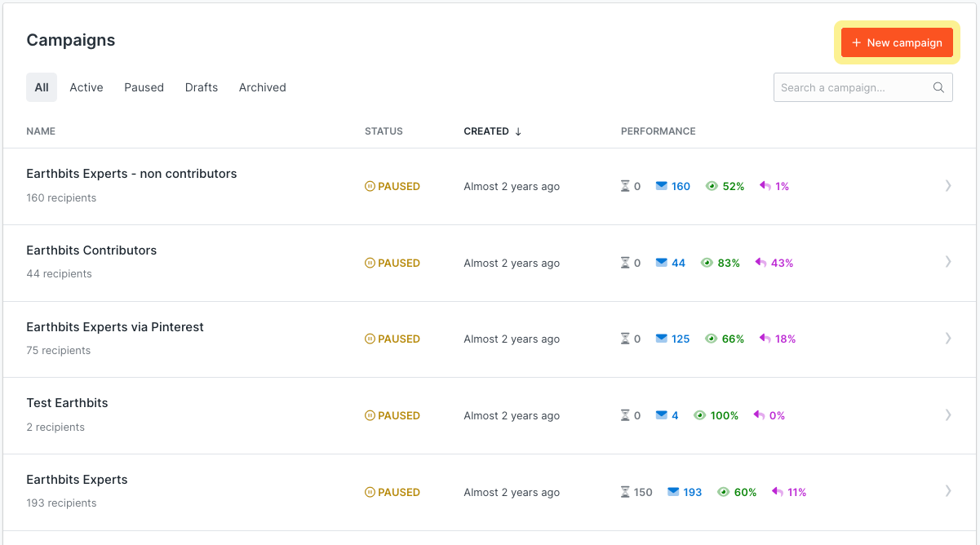Show the Archived campaigns tab
Image resolution: width=980 pixels, height=545 pixels.
[262, 87]
